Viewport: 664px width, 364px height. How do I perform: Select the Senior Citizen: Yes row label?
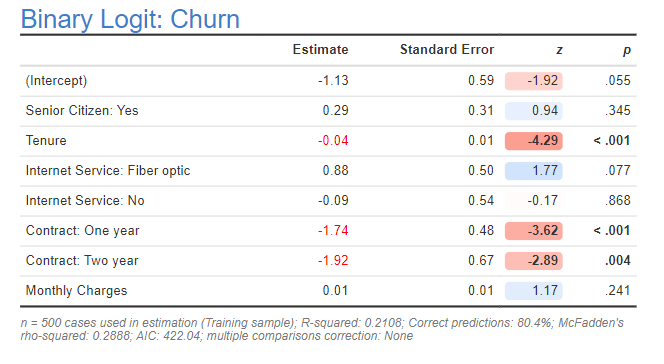pyautogui.click(x=82, y=110)
